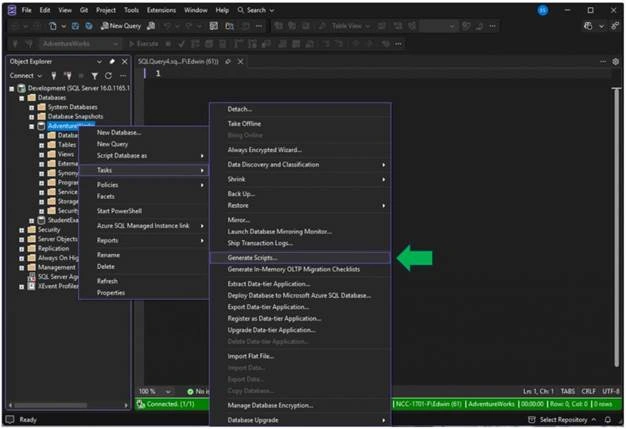Click the Filter funnel icon in Object Explorer
This screenshot has width=626, height=429.
95,75
